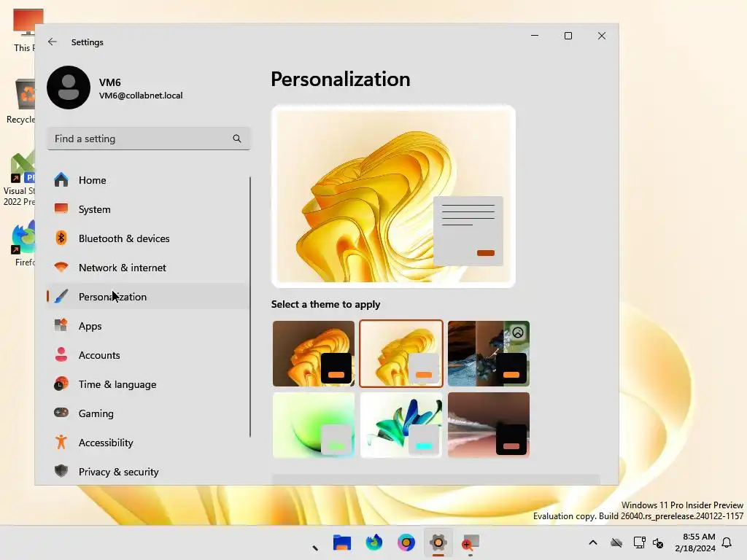747x560 pixels.
Task: Select the Firefox desktop shortcut
Action: pyautogui.click(x=23, y=244)
